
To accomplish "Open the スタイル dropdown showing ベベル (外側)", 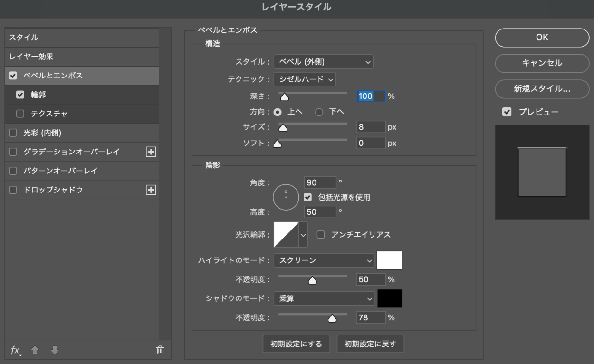I will coord(323,62).
